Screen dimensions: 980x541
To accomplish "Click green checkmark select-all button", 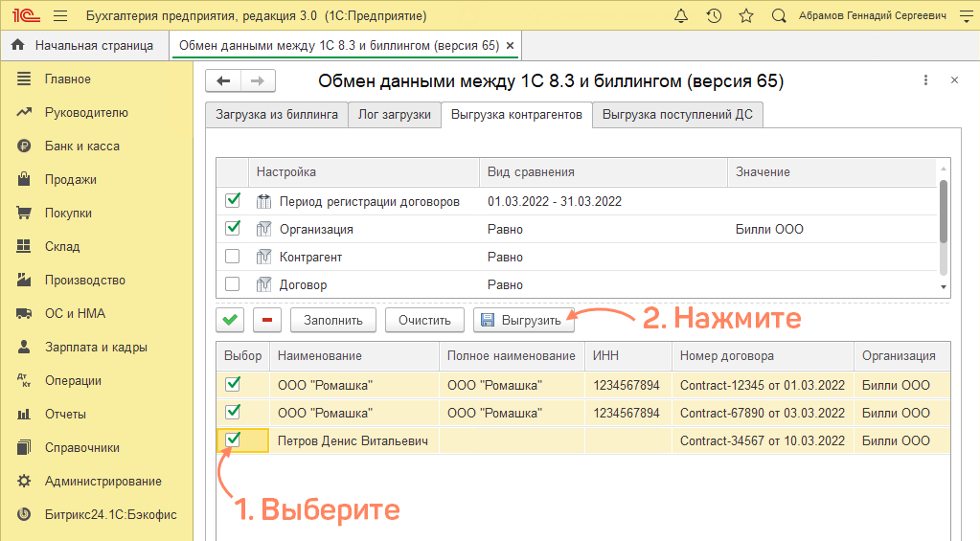I will tap(230, 320).
